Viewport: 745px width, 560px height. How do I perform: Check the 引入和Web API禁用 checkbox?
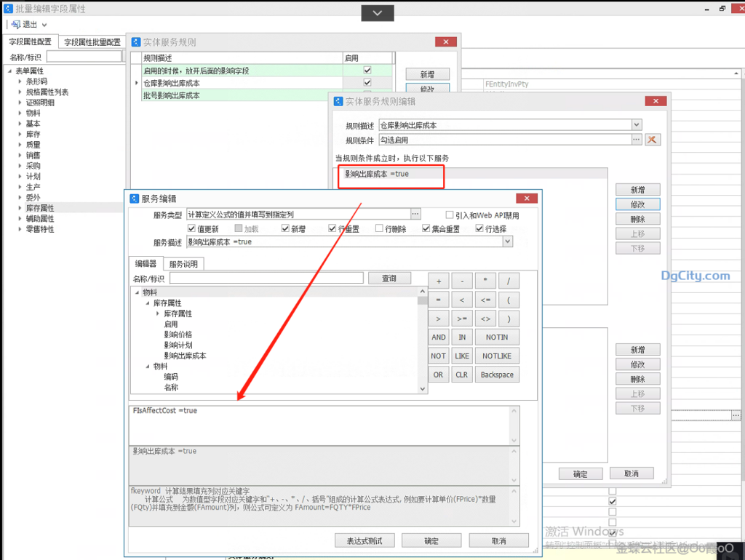[450, 215]
